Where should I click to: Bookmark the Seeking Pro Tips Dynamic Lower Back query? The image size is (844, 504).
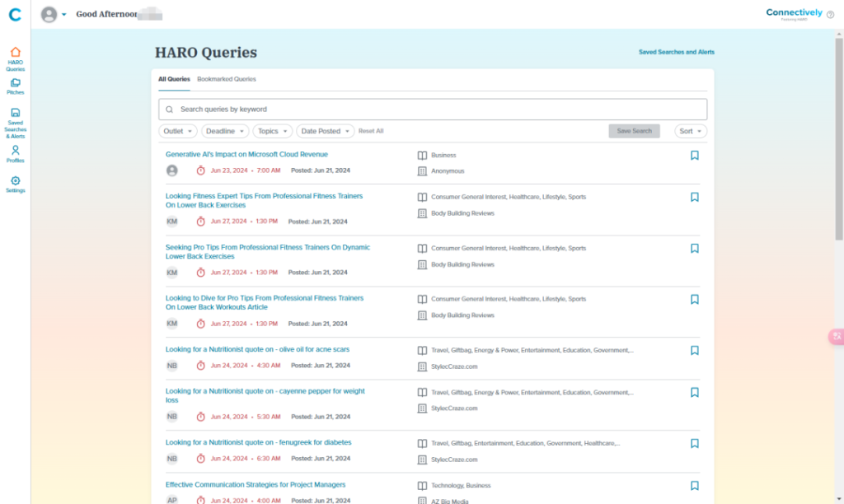[694, 249]
